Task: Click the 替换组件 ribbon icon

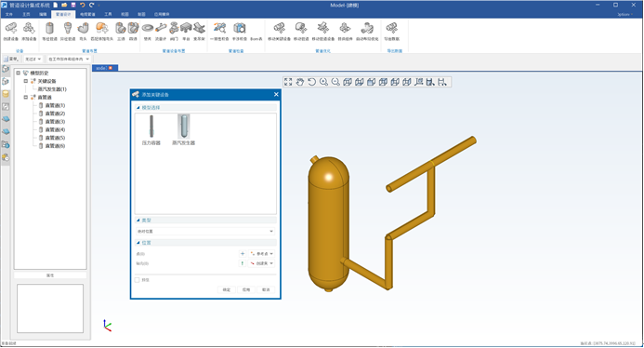Action: click(345, 32)
